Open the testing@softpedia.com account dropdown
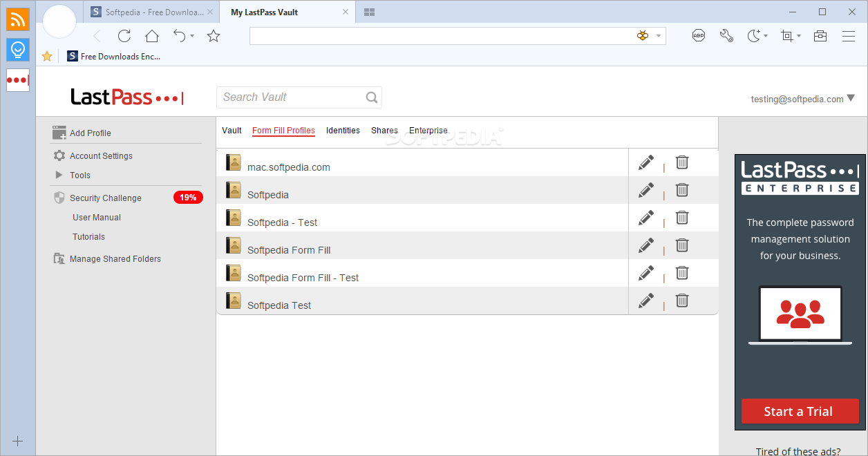 click(x=803, y=99)
